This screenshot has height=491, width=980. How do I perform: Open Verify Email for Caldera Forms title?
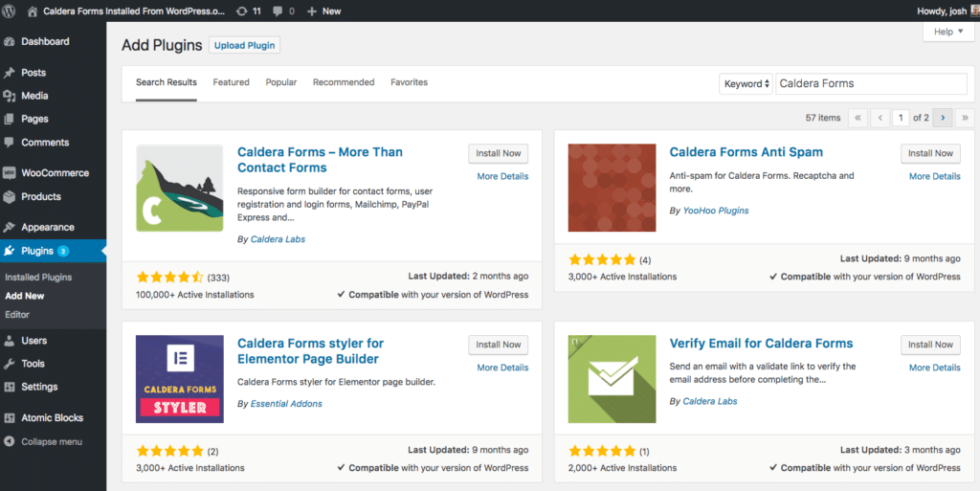tap(761, 344)
